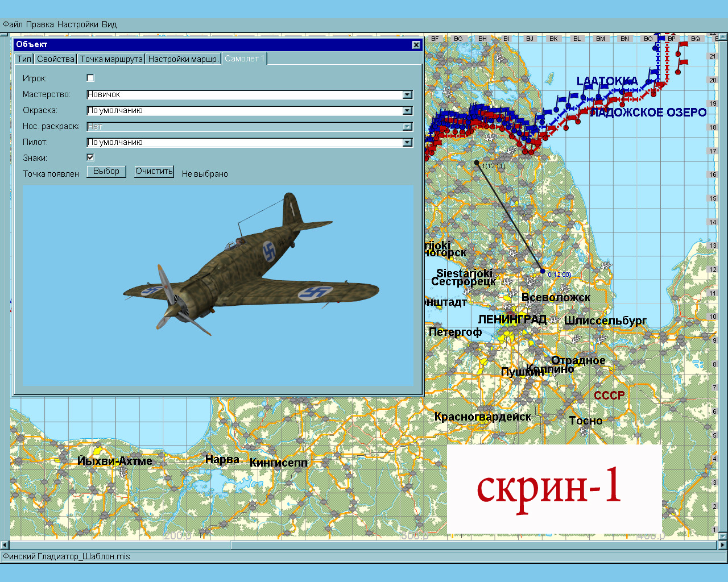The image size is (728, 582).
Task: Expand the Пилот dropdown
Action: [x=407, y=143]
